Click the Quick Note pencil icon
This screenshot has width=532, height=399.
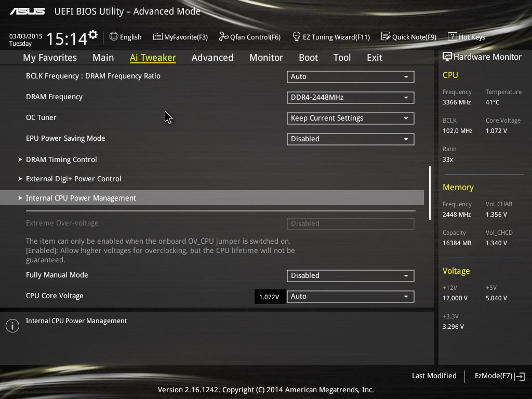point(385,36)
